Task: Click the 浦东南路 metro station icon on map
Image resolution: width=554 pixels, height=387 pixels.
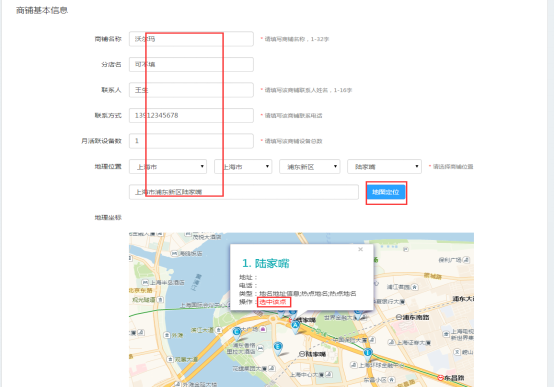Action: tap(399, 317)
